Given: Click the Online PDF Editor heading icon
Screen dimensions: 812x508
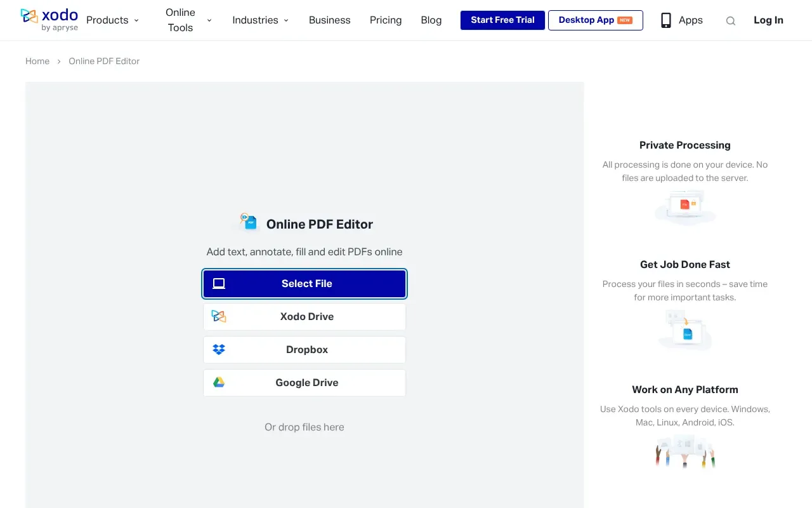Looking at the screenshot, I should pyautogui.click(x=248, y=222).
